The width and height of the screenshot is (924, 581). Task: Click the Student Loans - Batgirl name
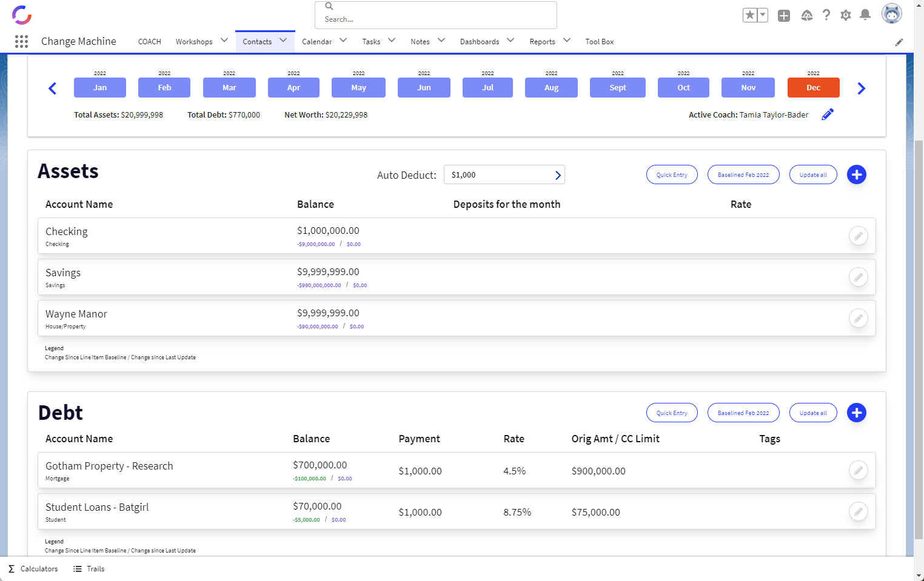click(x=97, y=507)
